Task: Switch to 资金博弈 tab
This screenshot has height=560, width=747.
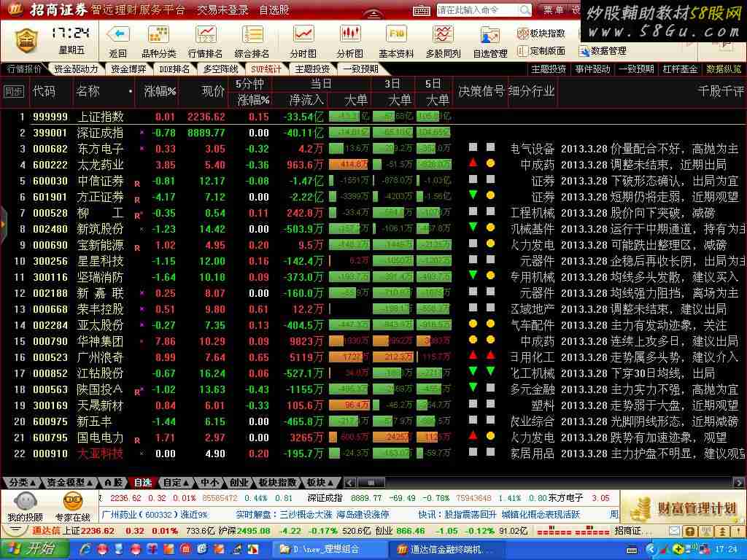Action: pos(128,69)
